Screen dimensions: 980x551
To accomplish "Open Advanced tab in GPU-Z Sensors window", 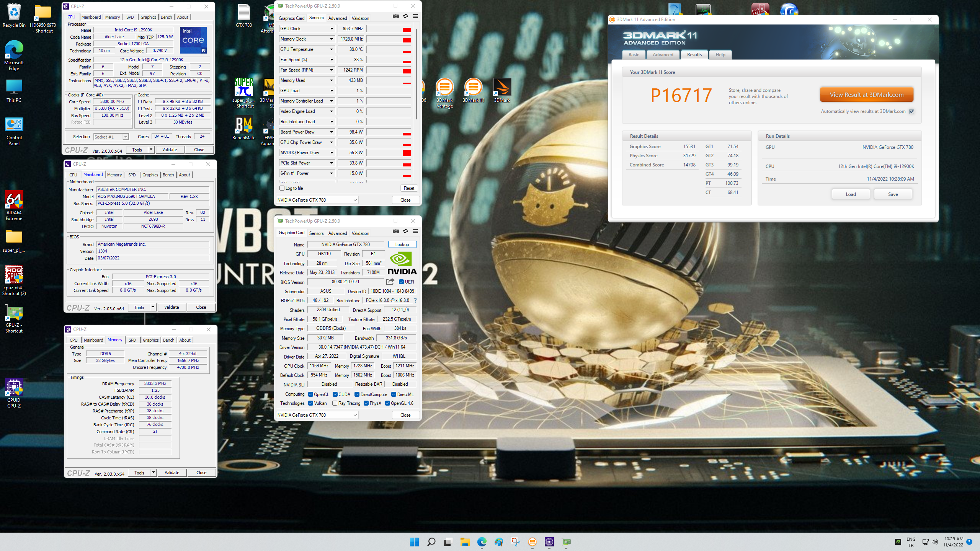I will [x=338, y=18].
